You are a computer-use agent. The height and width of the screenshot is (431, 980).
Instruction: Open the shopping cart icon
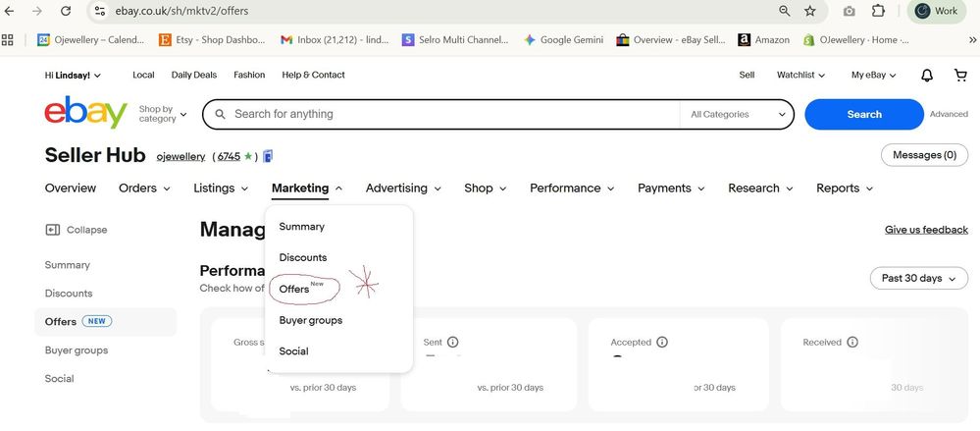(960, 76)
